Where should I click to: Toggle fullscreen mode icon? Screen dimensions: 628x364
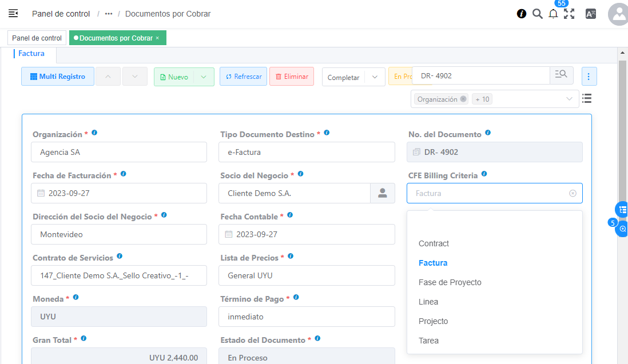point(569,14)
